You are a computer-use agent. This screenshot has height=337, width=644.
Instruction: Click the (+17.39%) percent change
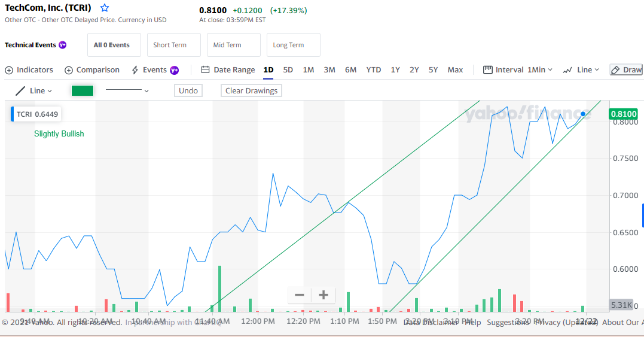[x=288, y=10]
